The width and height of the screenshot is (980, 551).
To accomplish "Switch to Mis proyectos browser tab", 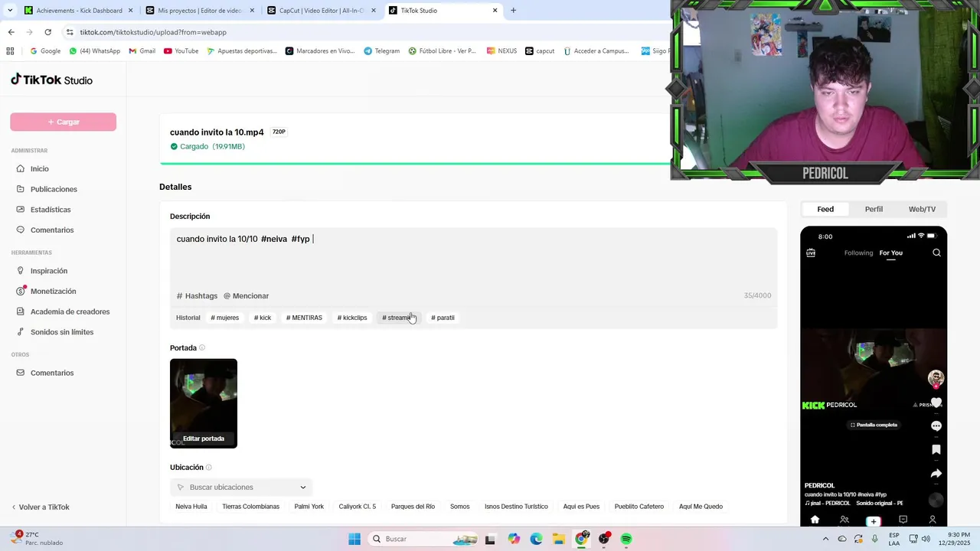I will (199, 11).
